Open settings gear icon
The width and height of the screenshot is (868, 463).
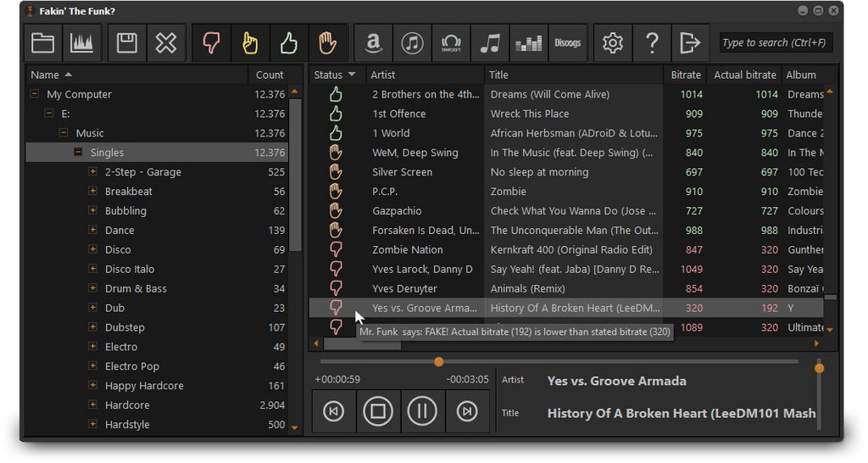coord(613,42)
